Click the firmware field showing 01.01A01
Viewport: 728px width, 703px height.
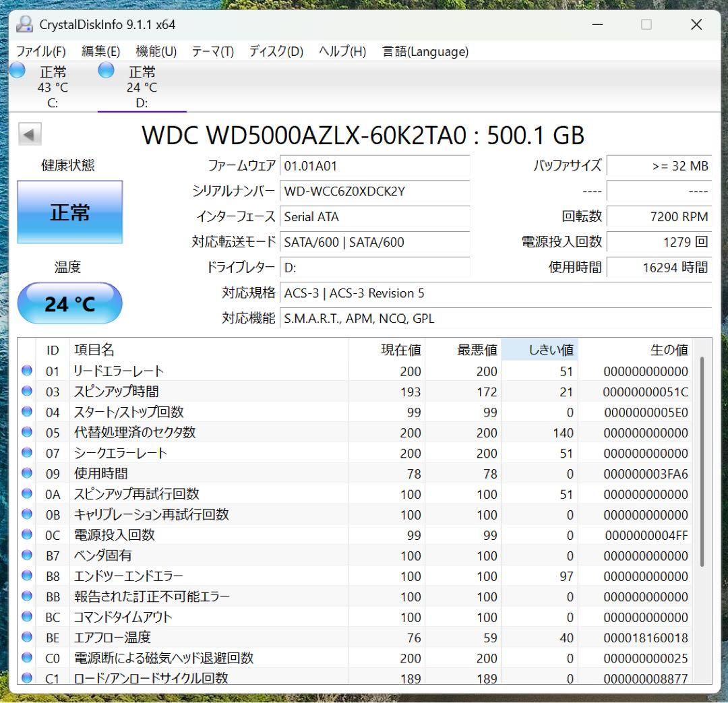(375, 166)
